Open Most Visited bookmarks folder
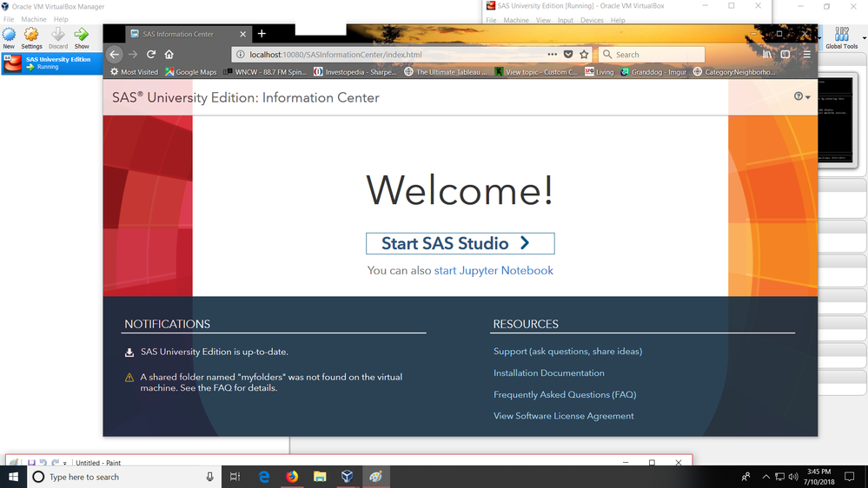868x488 pixels. (x=134, y=72)
